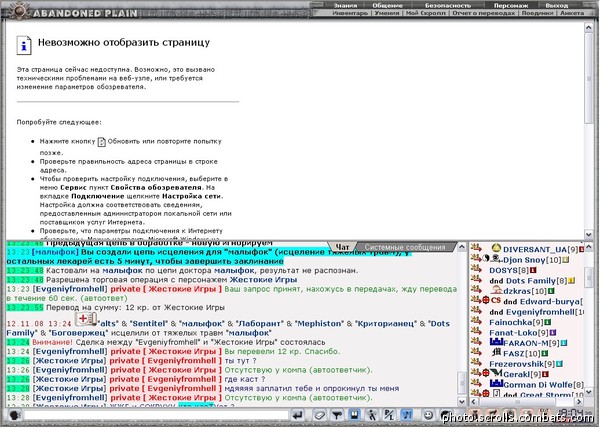Select player Evgeniyfromhell in user list

coord(540,312)
